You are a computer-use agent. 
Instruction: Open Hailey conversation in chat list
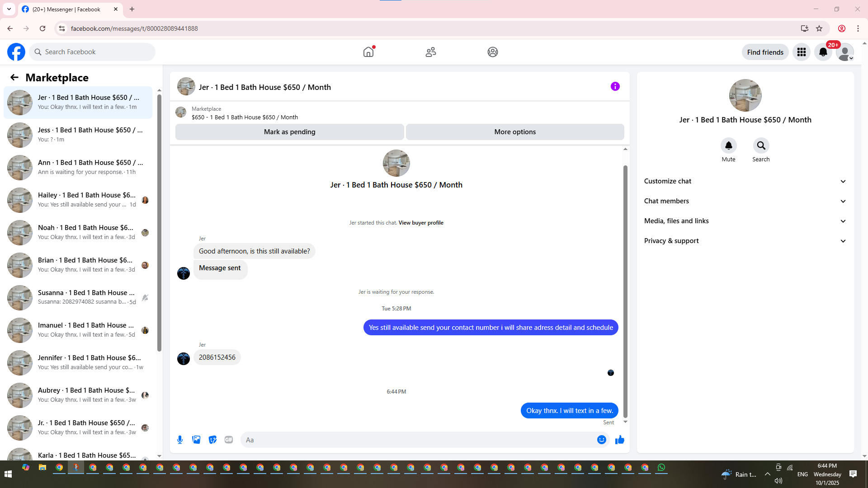tap(78, 200)
